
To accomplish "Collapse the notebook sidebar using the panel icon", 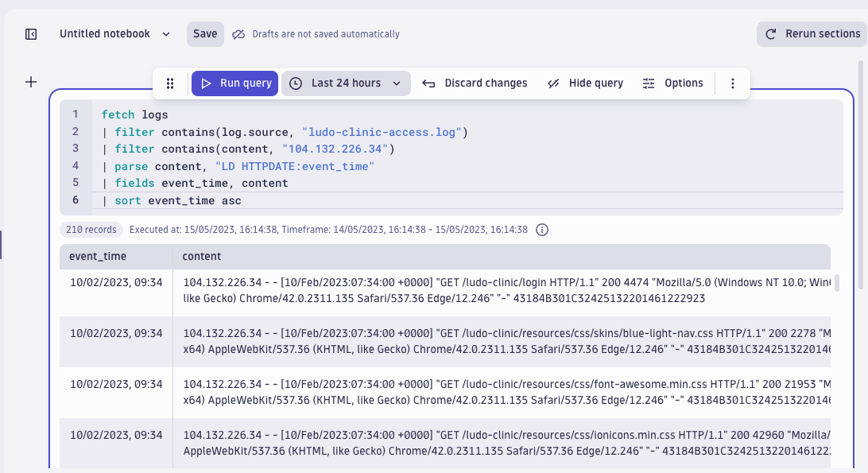I will click(32, 33).
